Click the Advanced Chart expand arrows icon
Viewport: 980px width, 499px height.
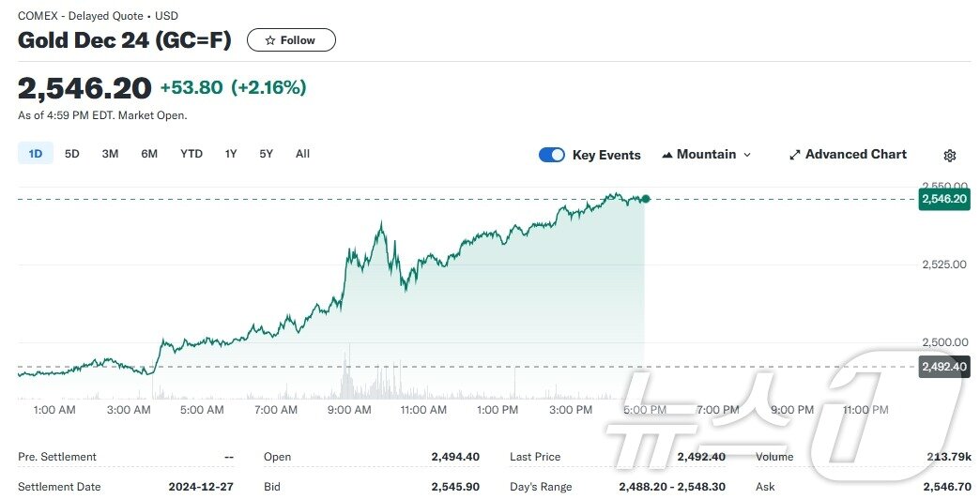(794, 155)
